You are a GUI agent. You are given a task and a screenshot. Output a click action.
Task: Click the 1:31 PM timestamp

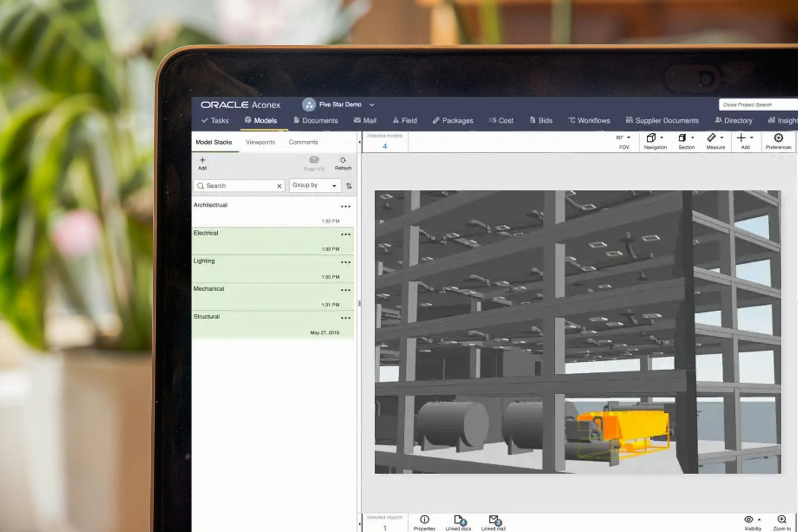click(x=331, y=305)
